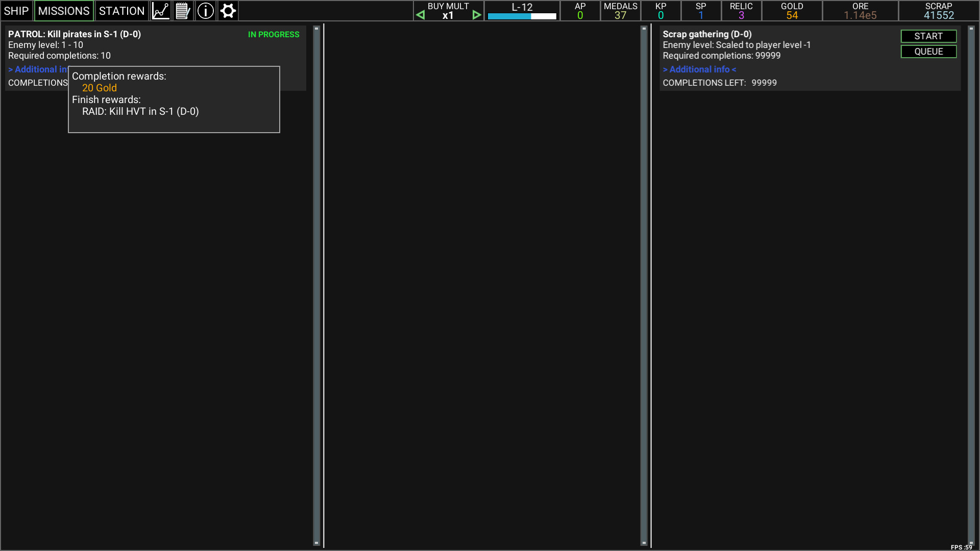Click the info icon in the toolbar
This screenshot has width=980, height=551.
pyautogui.click(x=205, y=11)
